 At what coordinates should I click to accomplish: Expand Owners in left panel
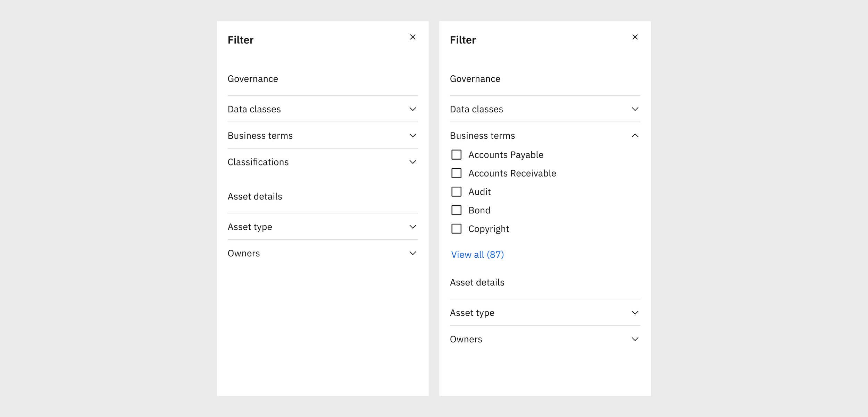412,253
